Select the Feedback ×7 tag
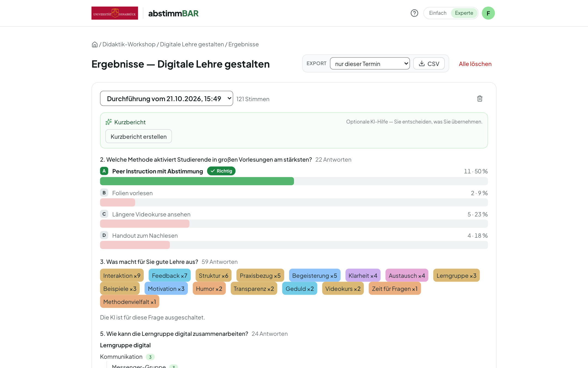 point(170,275)
